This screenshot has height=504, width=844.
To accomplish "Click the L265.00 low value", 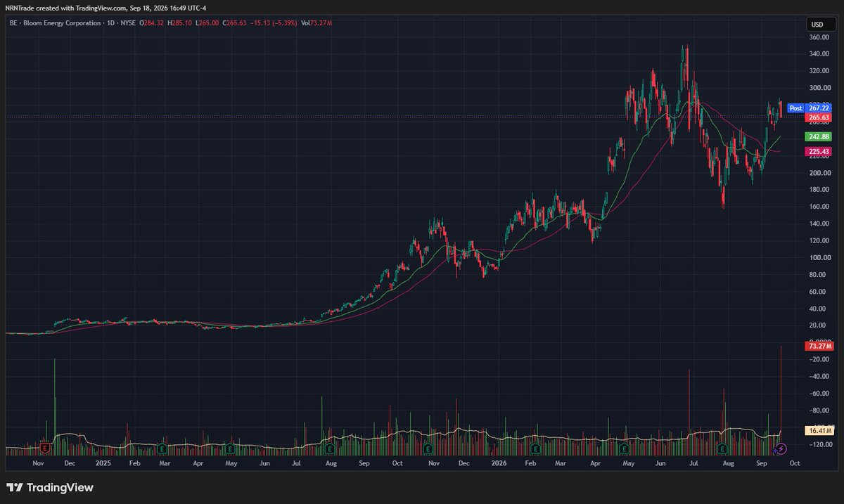I will (x=207, y=23).
